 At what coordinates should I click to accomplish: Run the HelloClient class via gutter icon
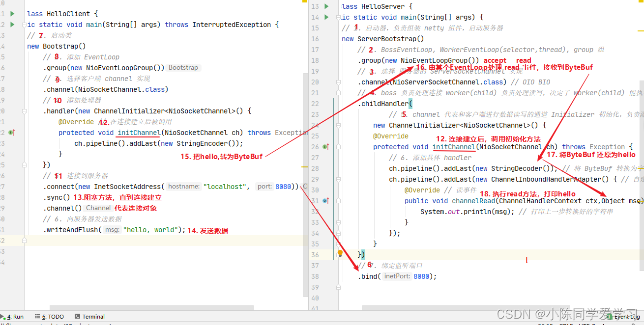point(12,14)
